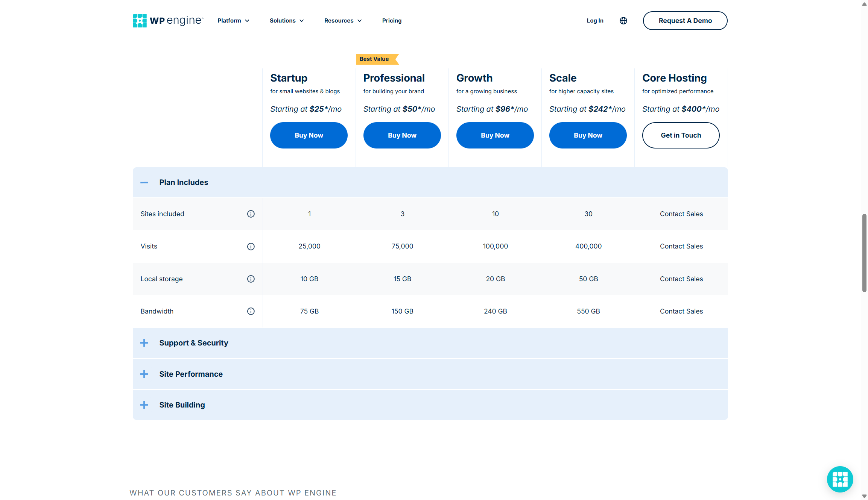
Task: Expand the Support & Security section
Action: pyautogui.click(x=144, y=343)
